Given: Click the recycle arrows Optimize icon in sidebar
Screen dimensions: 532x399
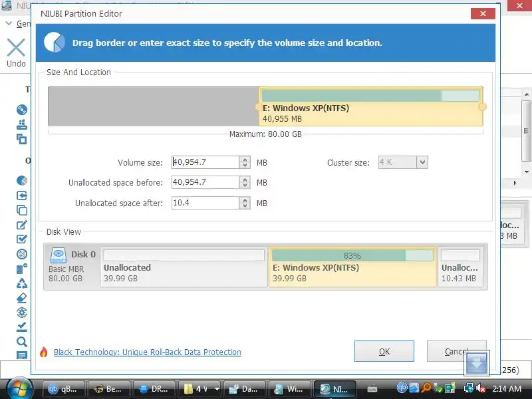Looking at the screenshot, I should click(22, 283).
